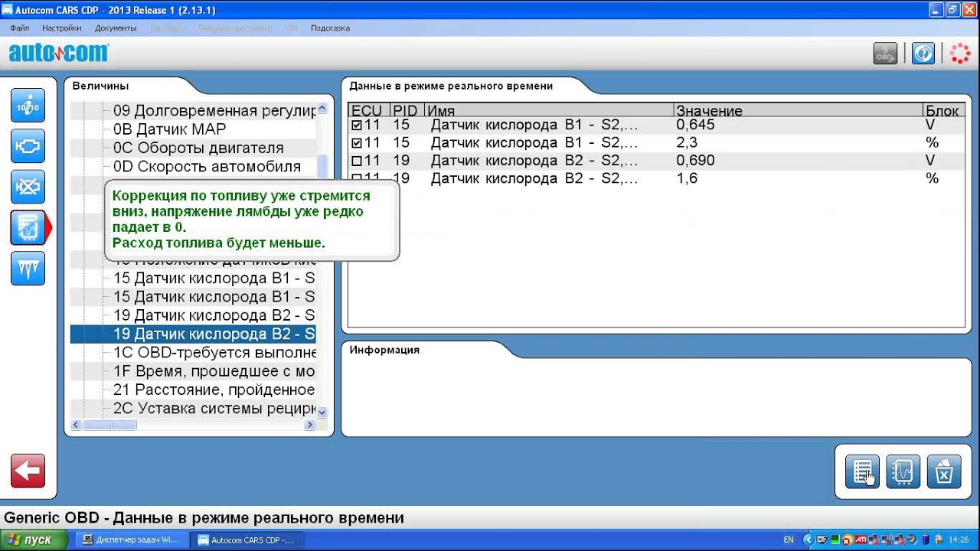Click the 14:26 system clock
Image resolution: width=980 pixels, height=551 pixels.
coord(959,540)
